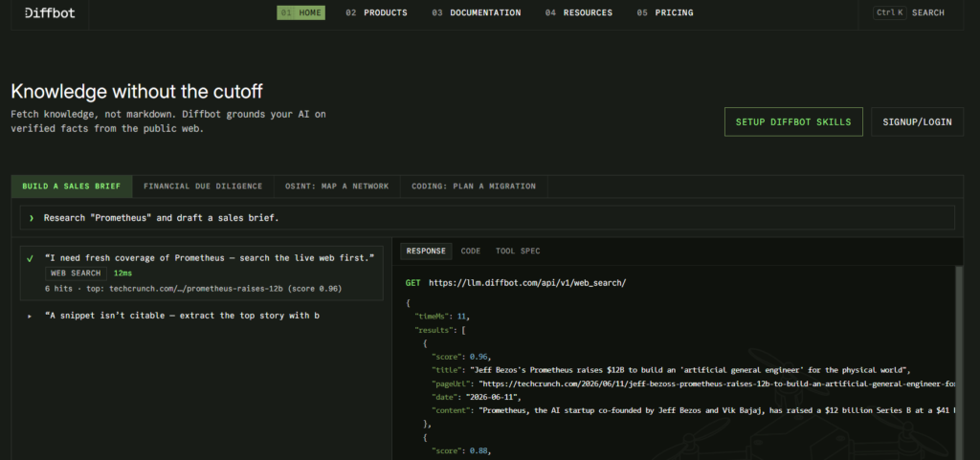
Task: Open the Home nav item
Action: pyautogui.click(x=301, y=12)
